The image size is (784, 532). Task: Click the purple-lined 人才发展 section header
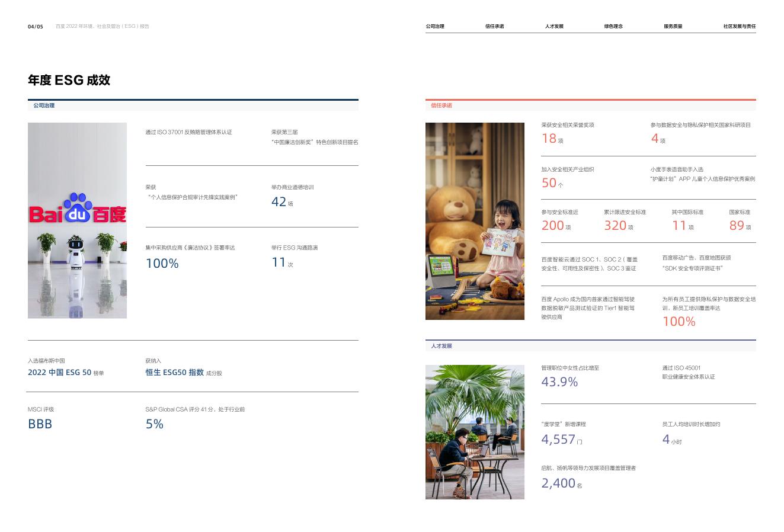(x=591, y=345)
